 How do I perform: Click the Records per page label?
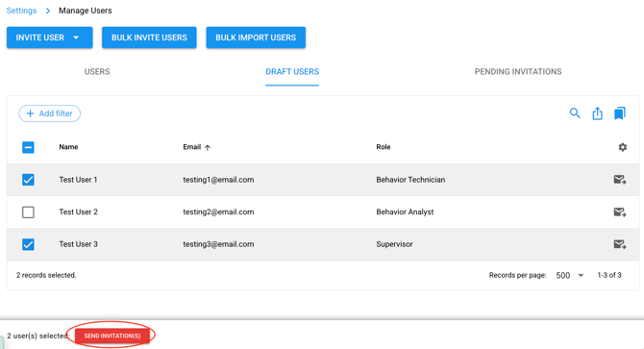[x=517, y=275]
